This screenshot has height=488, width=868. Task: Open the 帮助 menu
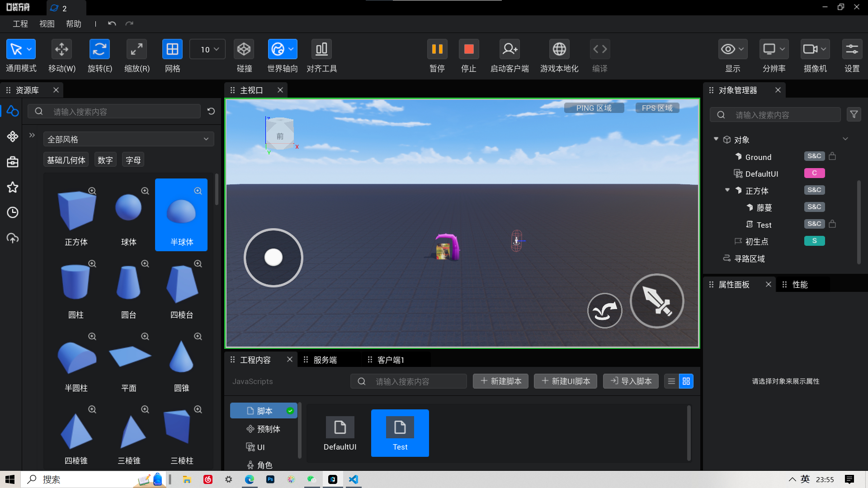tap(74, 24)
